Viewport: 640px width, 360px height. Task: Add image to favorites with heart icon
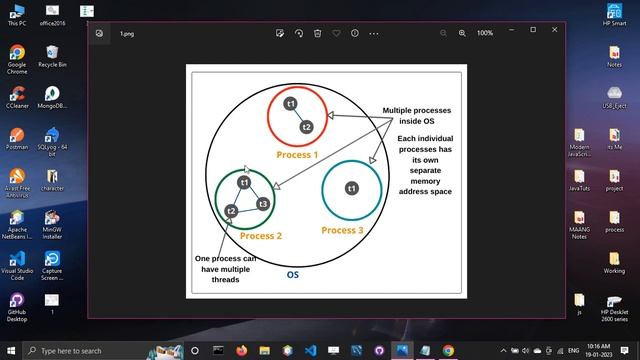[336, 33]
